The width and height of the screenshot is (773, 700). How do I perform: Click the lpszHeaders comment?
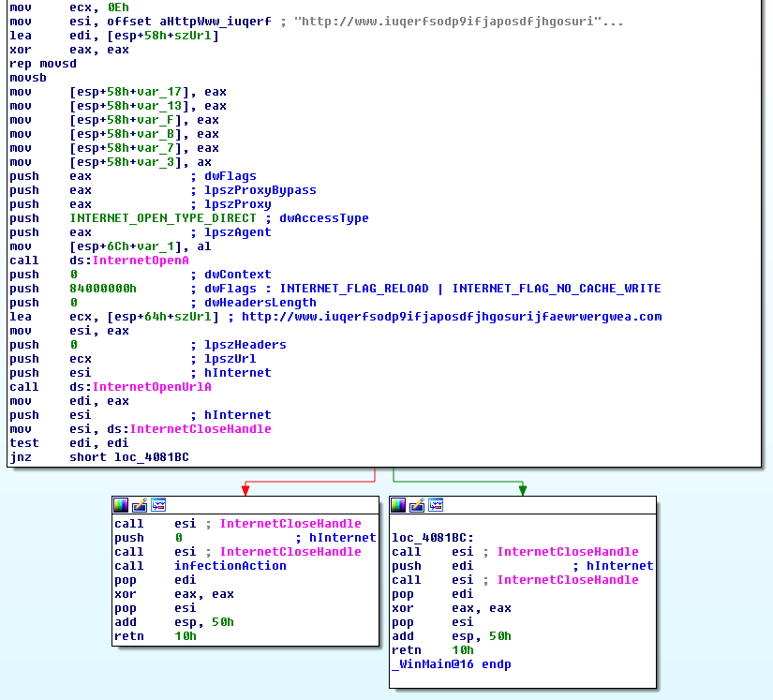tap(245, 345)
